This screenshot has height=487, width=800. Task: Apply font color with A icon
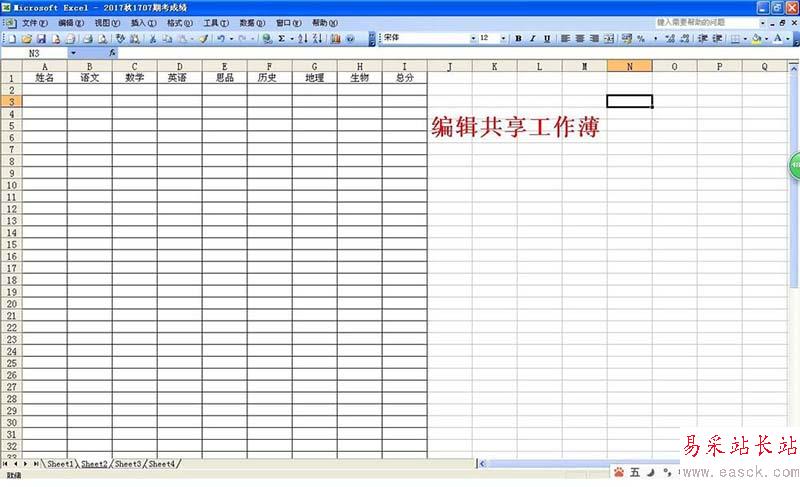[x=778, y=38]
